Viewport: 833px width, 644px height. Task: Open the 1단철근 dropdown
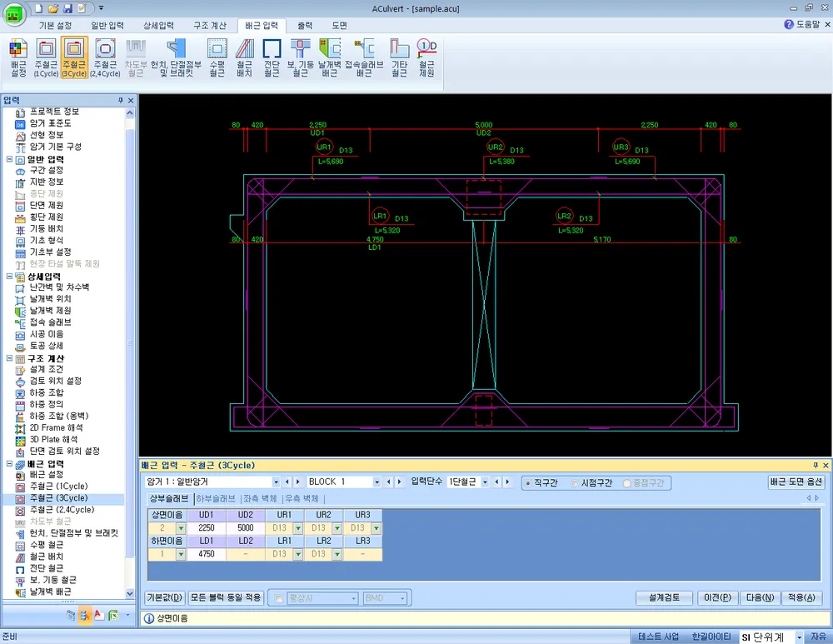tap(485, 482)
